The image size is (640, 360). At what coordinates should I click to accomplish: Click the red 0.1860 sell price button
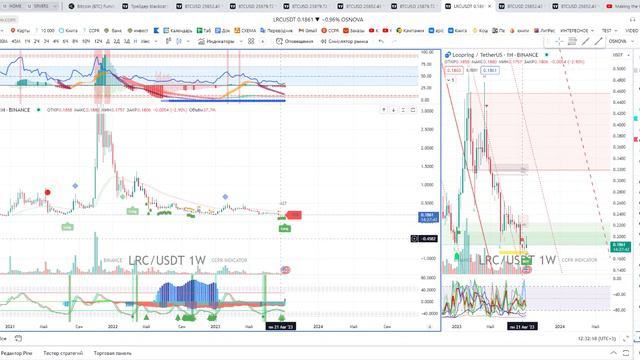click(x=453, y=71)
